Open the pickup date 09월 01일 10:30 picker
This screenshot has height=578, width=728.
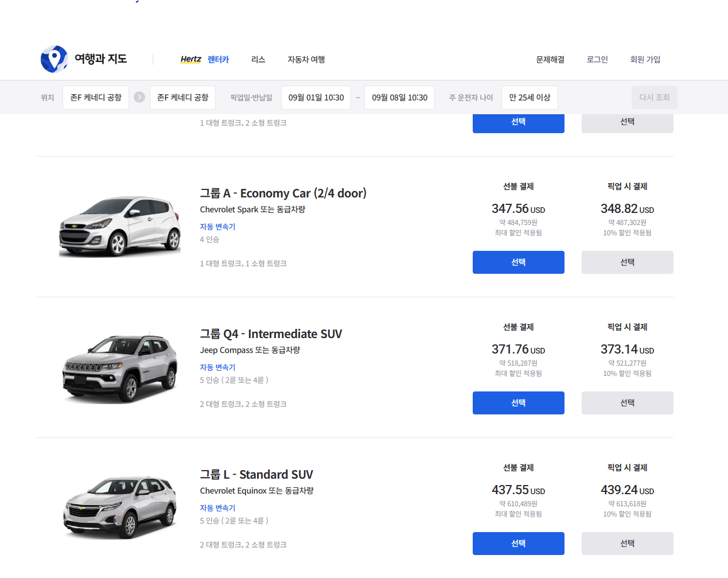316,98
